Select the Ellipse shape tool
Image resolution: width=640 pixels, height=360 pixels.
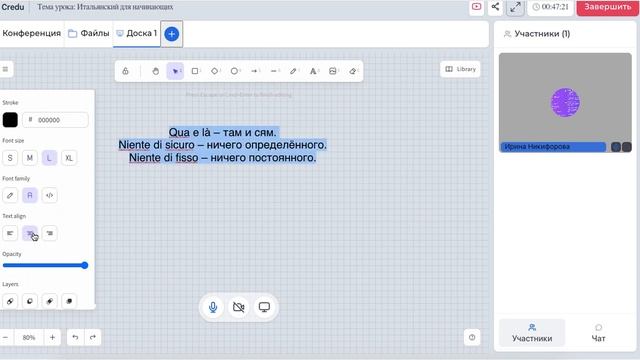coord(234,71)
